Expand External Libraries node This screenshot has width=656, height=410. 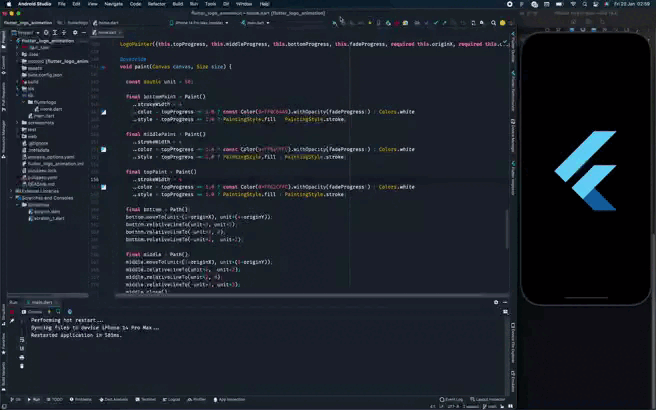tap(12, 191)
